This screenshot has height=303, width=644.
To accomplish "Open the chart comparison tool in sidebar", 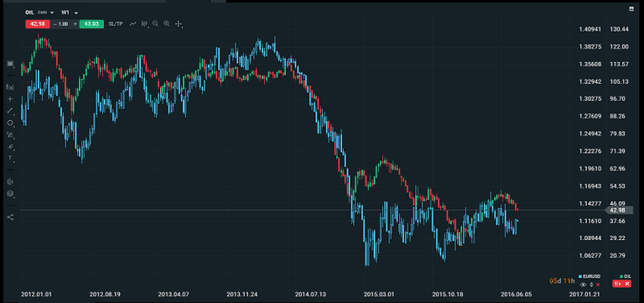I will (10, 181).
